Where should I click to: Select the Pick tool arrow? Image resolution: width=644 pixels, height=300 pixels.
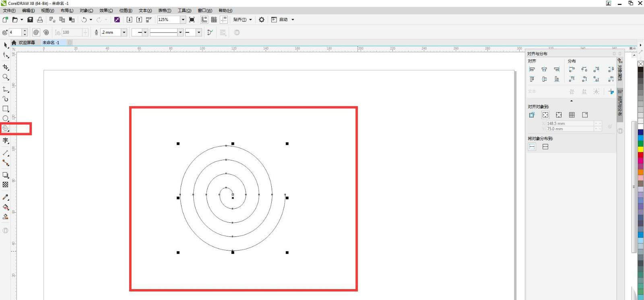click(6, 45)
